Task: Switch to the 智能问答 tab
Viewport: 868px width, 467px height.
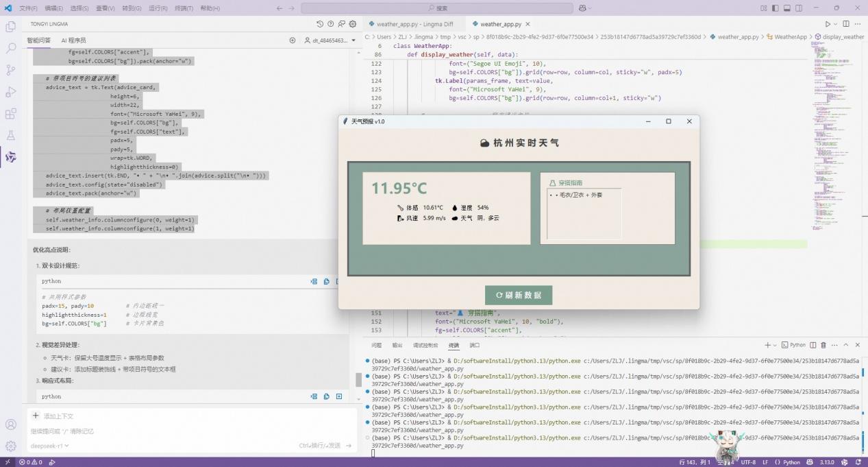Action: click(x=38, y=40)
